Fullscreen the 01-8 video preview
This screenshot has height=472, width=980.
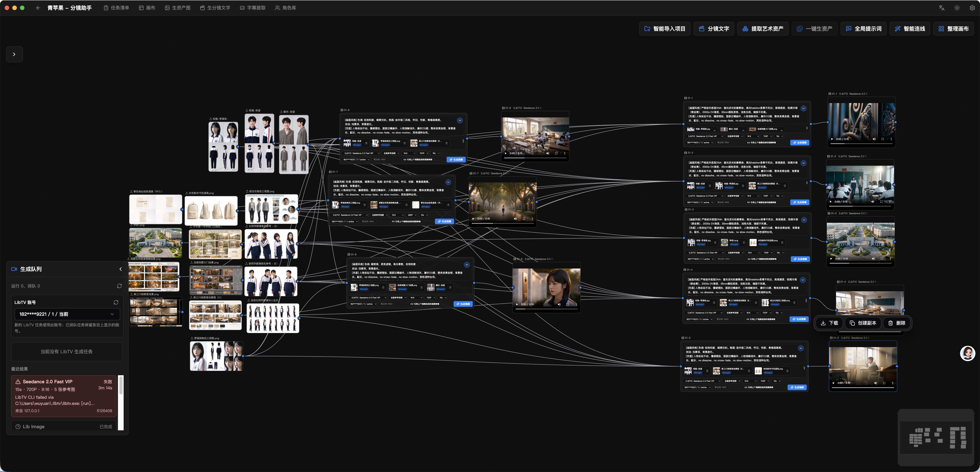click(x=568, y=304)
